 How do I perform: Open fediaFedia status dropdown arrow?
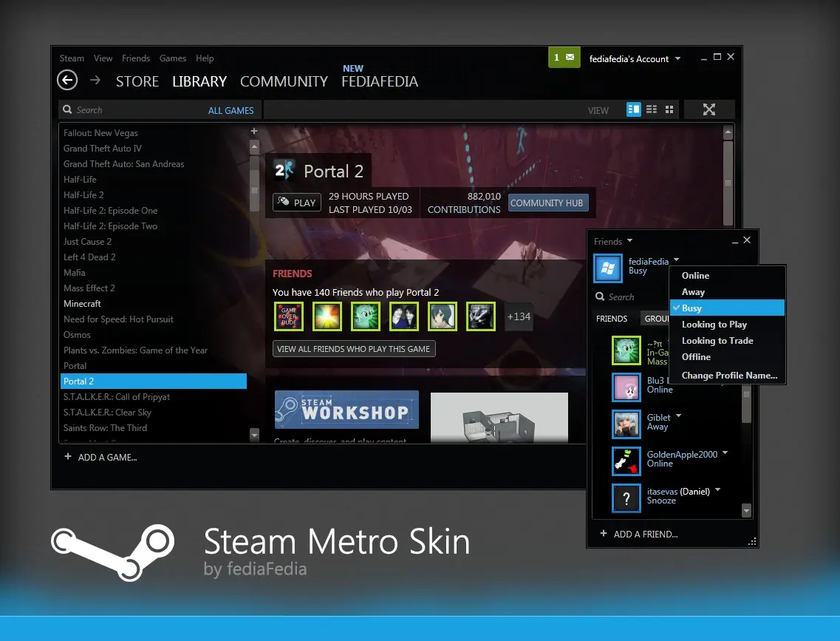click(677, 260)
